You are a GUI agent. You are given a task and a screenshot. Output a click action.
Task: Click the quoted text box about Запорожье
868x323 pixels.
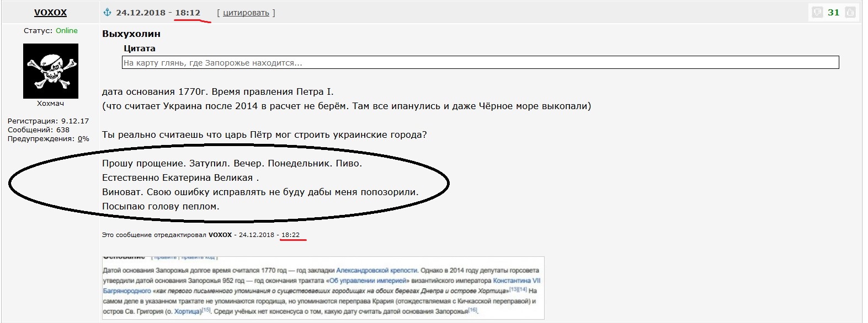coord(480,63)
